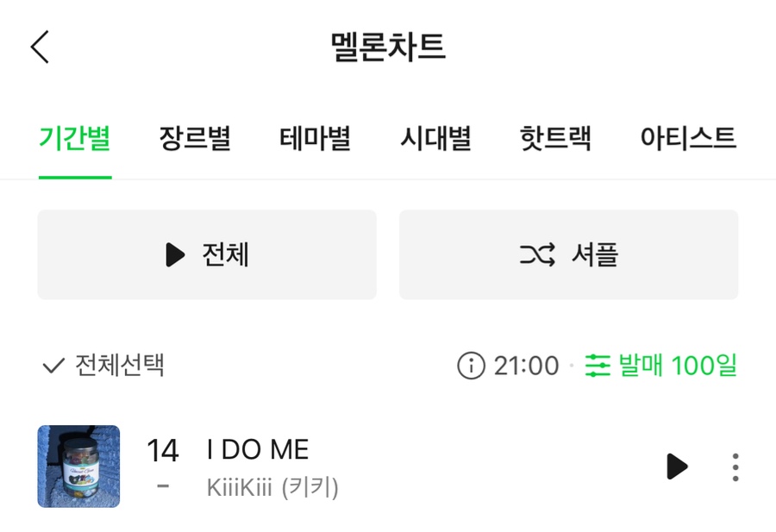Open the 테마별 tab
This screenshot has width=776, height=532.
pyautogui.click(x=316, y=138)
